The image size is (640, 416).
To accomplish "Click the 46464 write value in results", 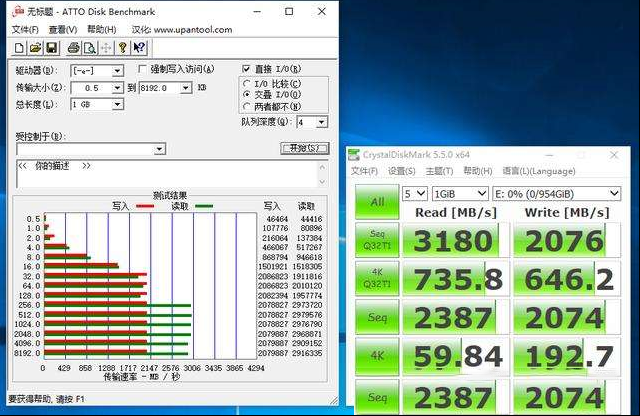I will tap(277, 219).
